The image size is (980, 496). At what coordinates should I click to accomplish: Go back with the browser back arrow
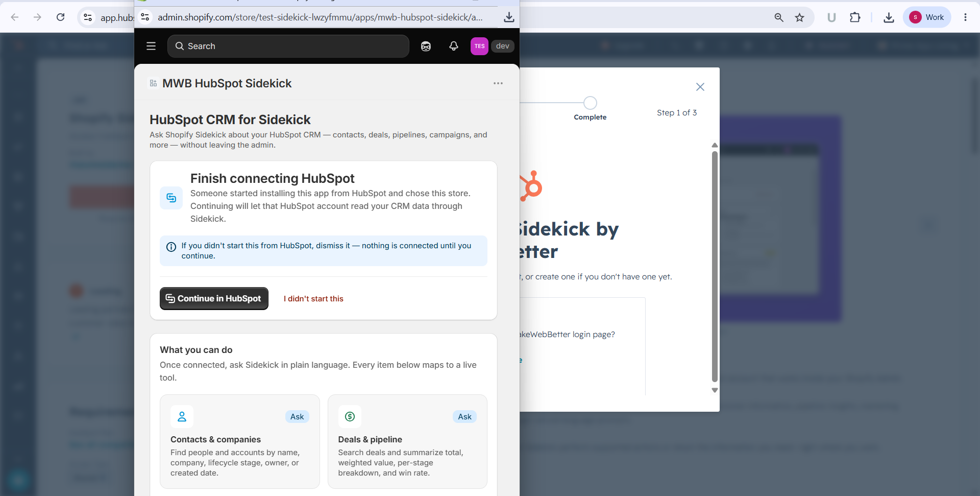click(15, 17)
